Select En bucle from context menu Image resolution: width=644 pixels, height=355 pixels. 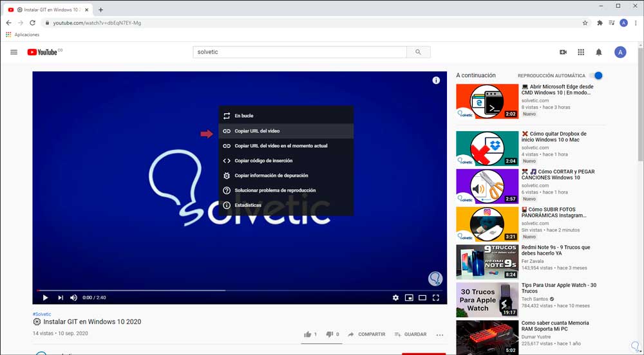(x=286, y=116)
